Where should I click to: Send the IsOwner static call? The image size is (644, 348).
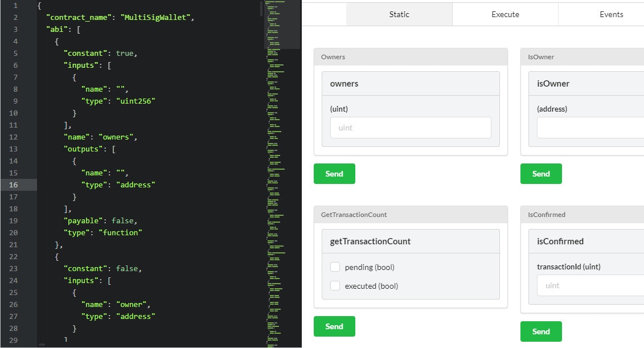[541, 174]
